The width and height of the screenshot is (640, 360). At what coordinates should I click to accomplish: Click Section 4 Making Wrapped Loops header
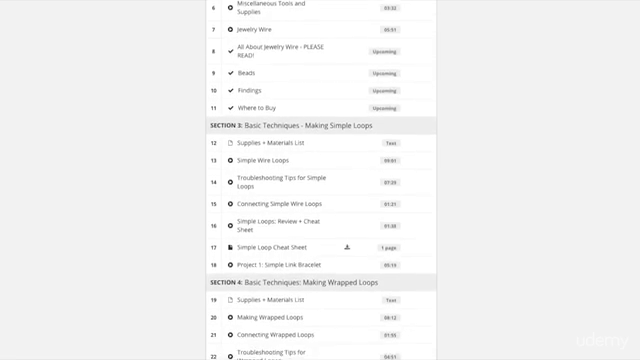321,282
